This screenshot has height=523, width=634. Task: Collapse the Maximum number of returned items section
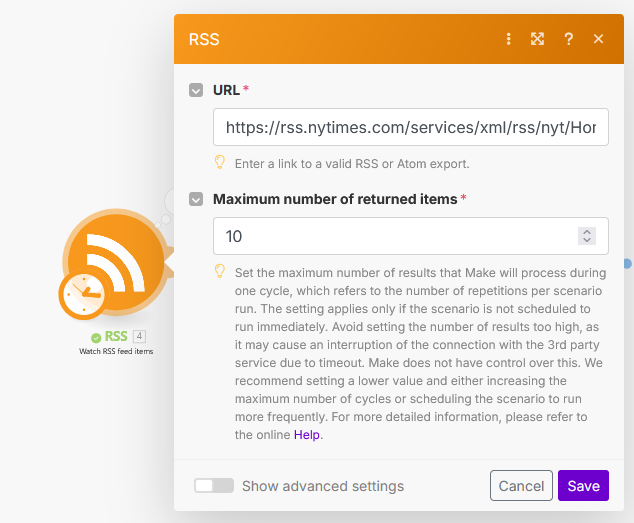pyautogui.click(x=196, y=199)
